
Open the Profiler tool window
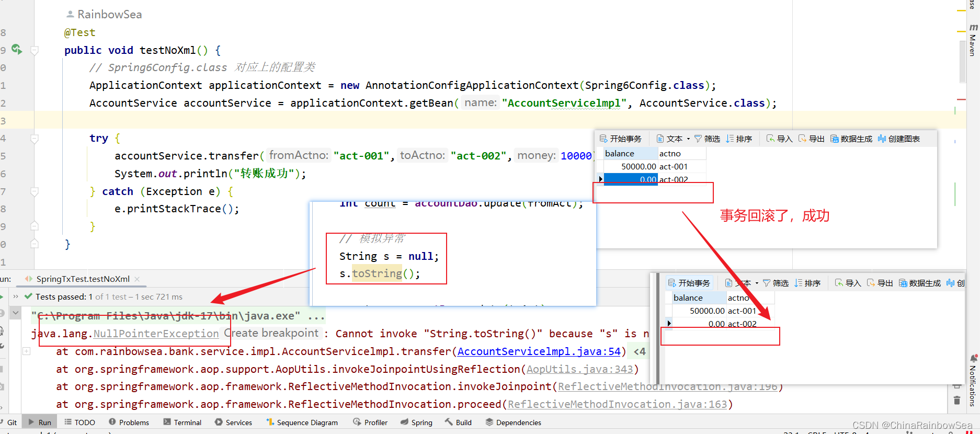(370, 422)
